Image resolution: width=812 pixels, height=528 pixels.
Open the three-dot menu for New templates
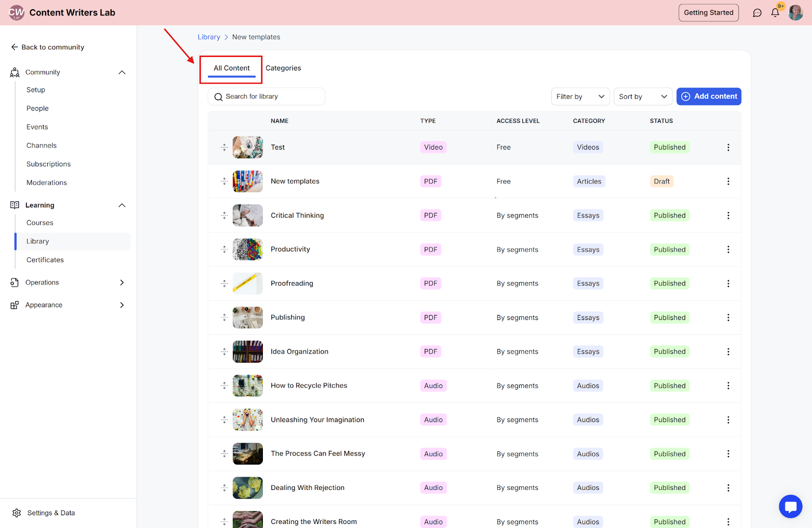(x=728, y=182)
